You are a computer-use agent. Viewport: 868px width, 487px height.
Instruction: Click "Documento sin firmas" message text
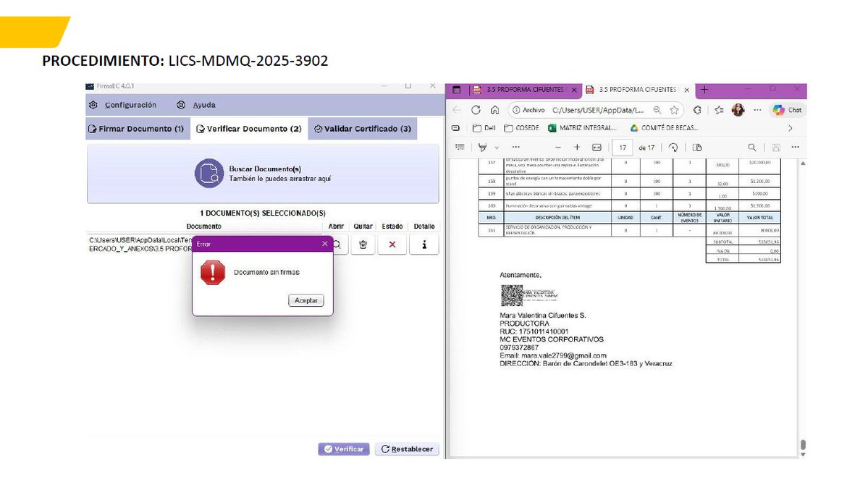coord(266,272)
